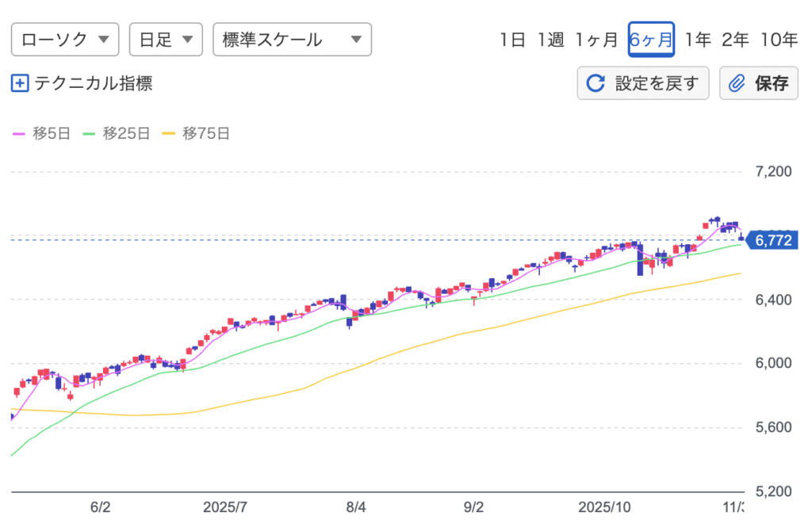
Task: Toggle the 移25日 moving average legend
Action: pos(116,134)
